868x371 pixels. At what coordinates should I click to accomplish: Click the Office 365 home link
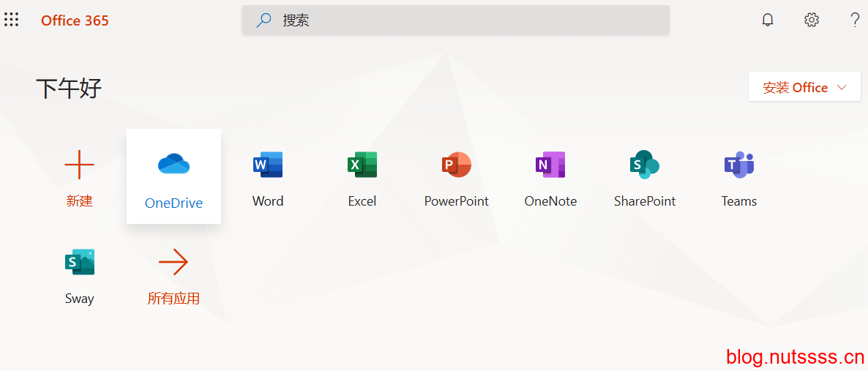[75, 20]
